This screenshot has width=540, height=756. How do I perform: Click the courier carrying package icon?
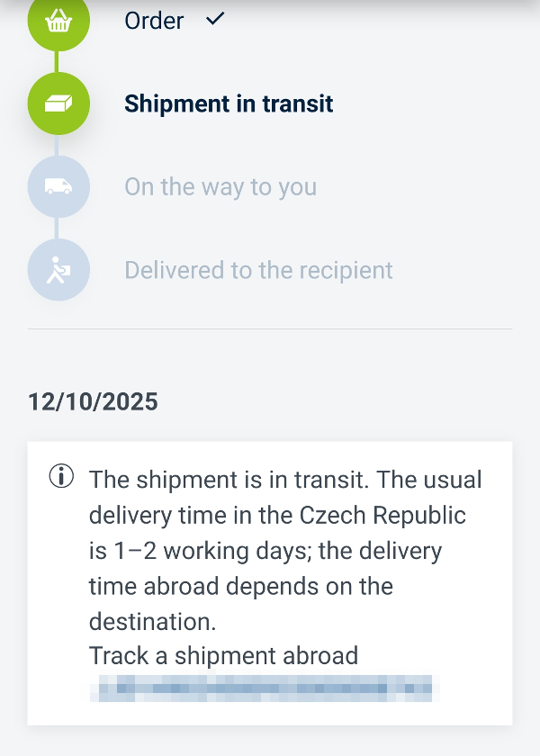click(58, 269)
